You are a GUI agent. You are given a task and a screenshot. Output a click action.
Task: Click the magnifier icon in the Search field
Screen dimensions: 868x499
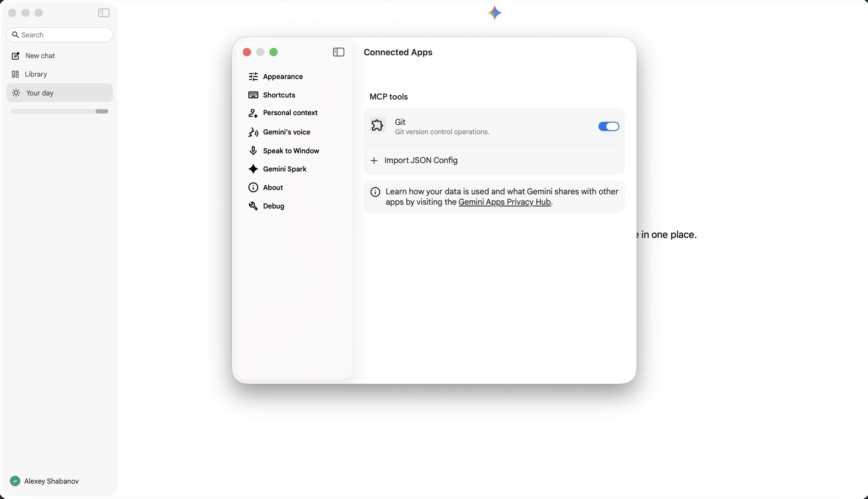coord(15,35)
